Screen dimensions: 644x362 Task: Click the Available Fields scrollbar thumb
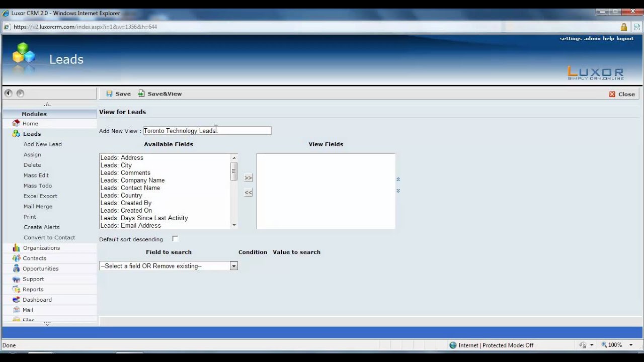(x=234, y=171)
